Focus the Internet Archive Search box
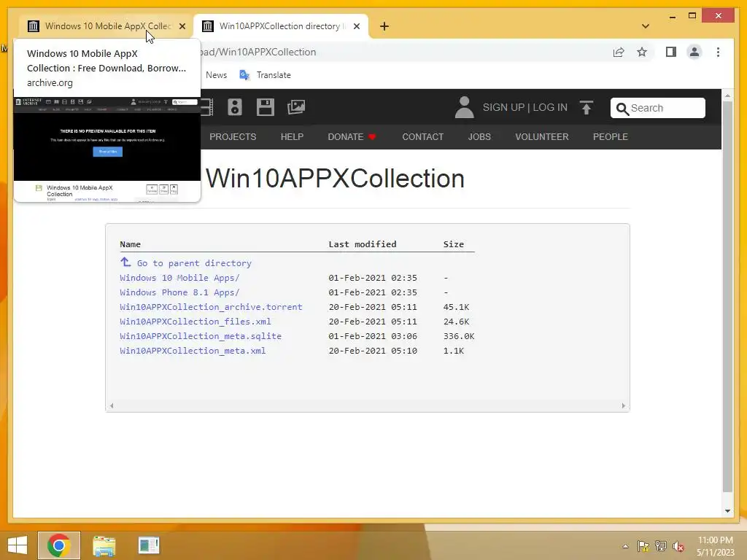 click(658, 108)
